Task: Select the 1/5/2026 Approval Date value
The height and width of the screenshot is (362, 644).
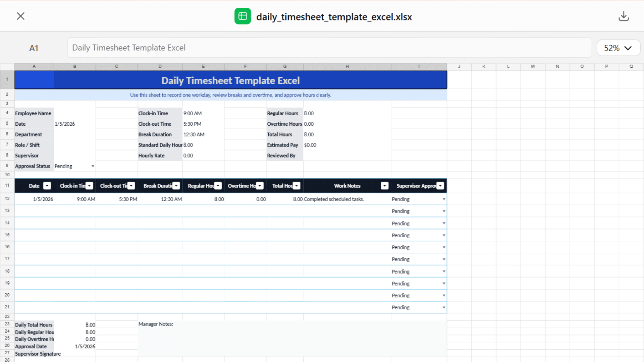Action: pos(75,346)
